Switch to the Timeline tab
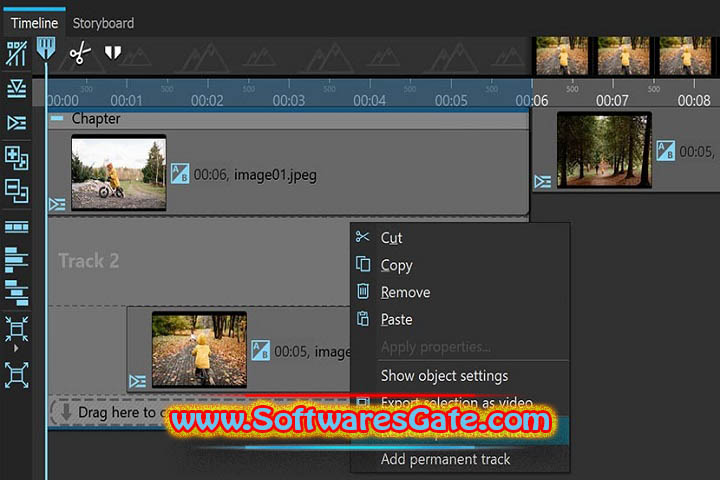 click(34, 23)
